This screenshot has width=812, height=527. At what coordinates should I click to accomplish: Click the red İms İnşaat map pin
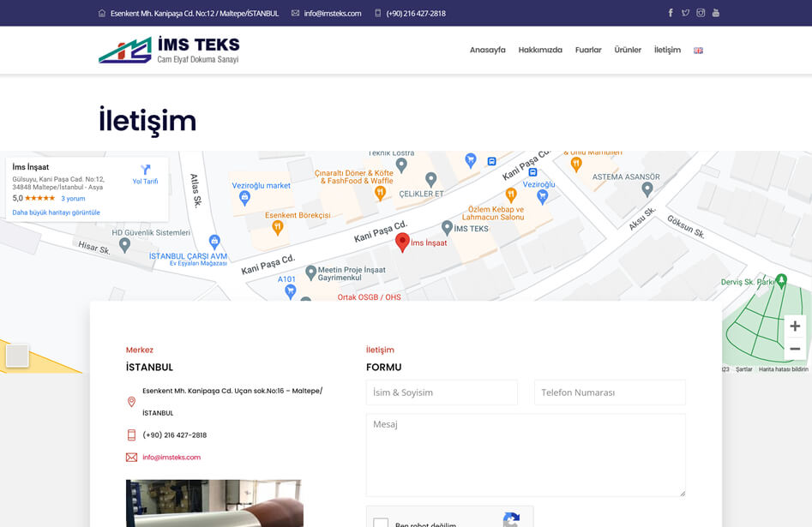[x=402, y=242]
